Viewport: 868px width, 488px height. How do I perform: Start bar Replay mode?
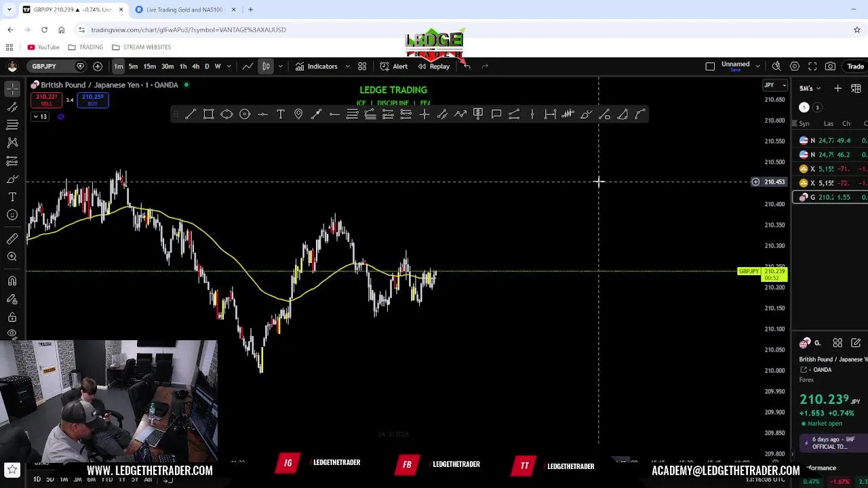[x=433, y=66]
